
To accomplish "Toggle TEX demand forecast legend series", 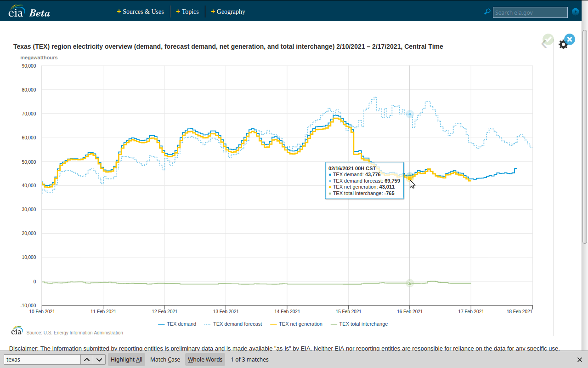I will 233,324.
